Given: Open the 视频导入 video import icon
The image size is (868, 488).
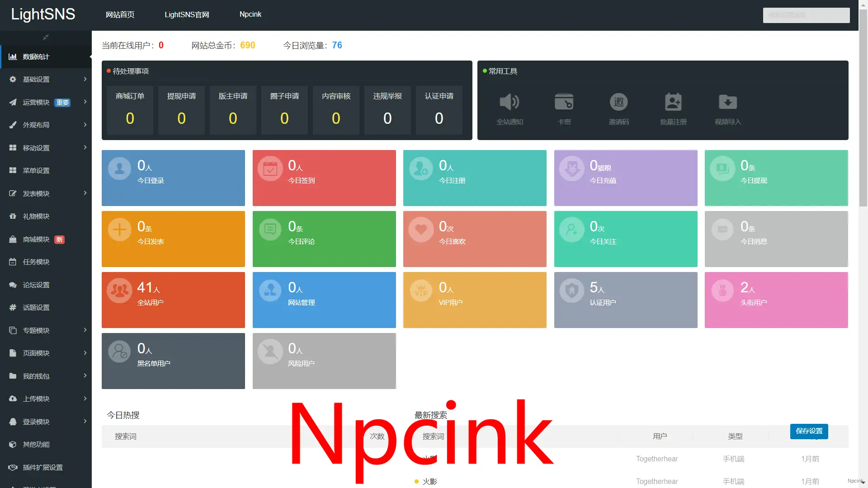Looking at the screenshot, I should pos(728,103).
